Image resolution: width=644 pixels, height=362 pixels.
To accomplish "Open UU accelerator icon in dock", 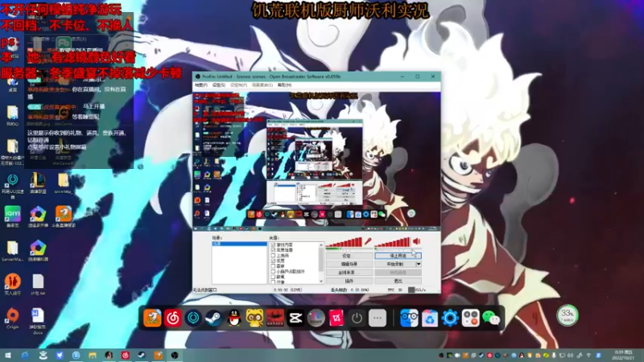I will [x=193, y=318].
